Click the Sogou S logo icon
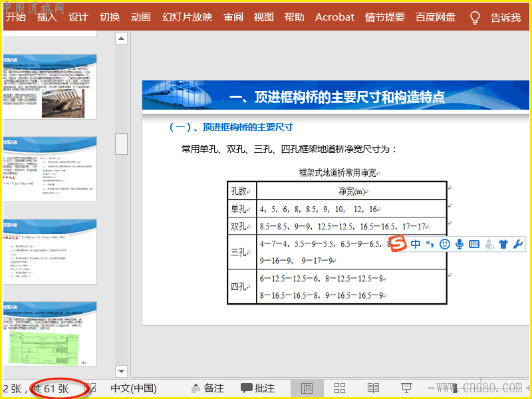The image size is (532, 399). [397, 243]
